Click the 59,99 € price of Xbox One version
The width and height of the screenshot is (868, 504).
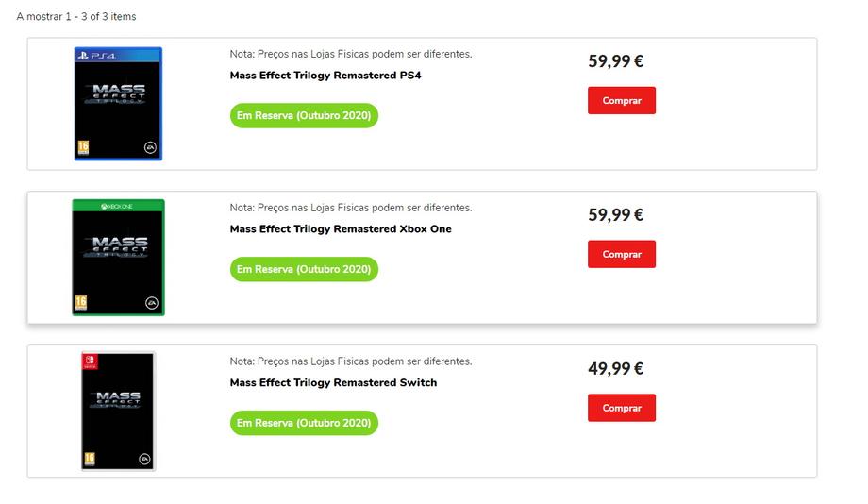615,215
